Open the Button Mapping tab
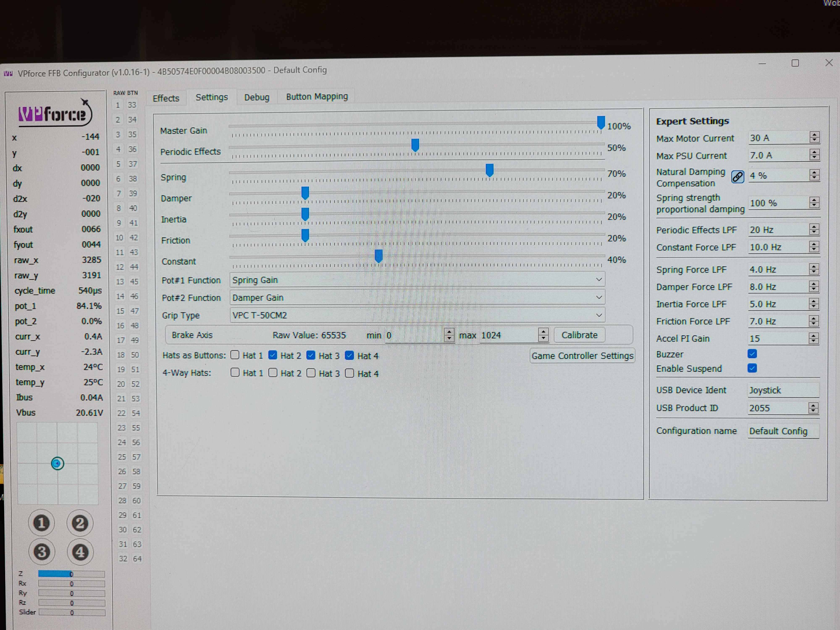 317,97
